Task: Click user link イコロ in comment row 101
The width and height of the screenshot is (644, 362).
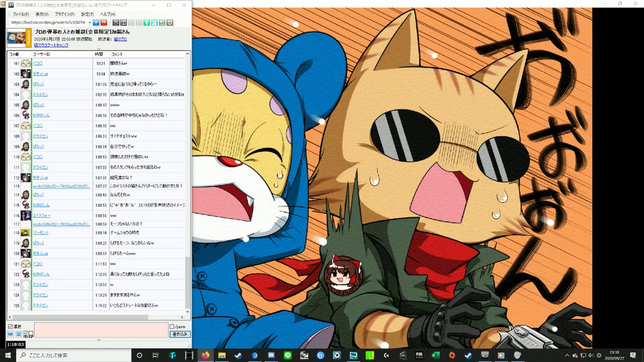Action: point(38,64)
